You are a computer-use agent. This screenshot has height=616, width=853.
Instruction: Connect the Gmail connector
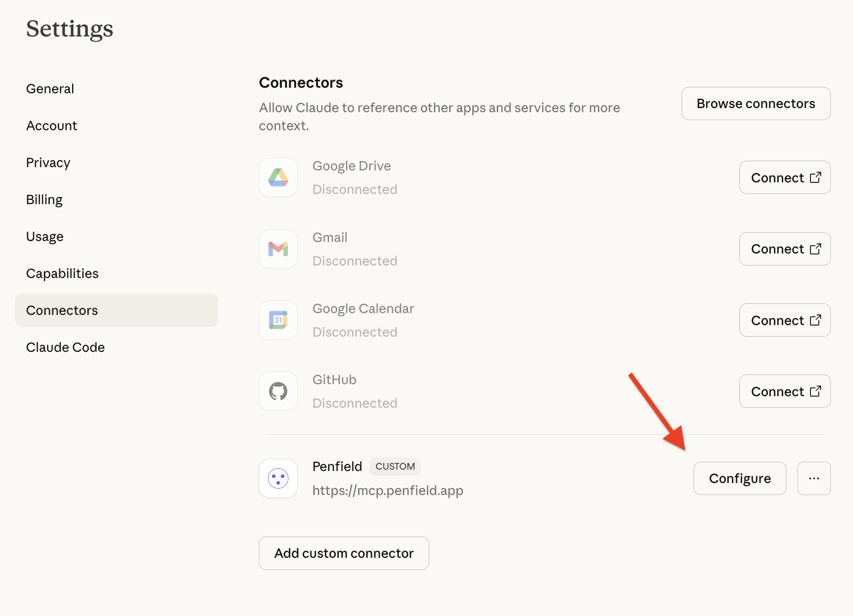point(785,249)
